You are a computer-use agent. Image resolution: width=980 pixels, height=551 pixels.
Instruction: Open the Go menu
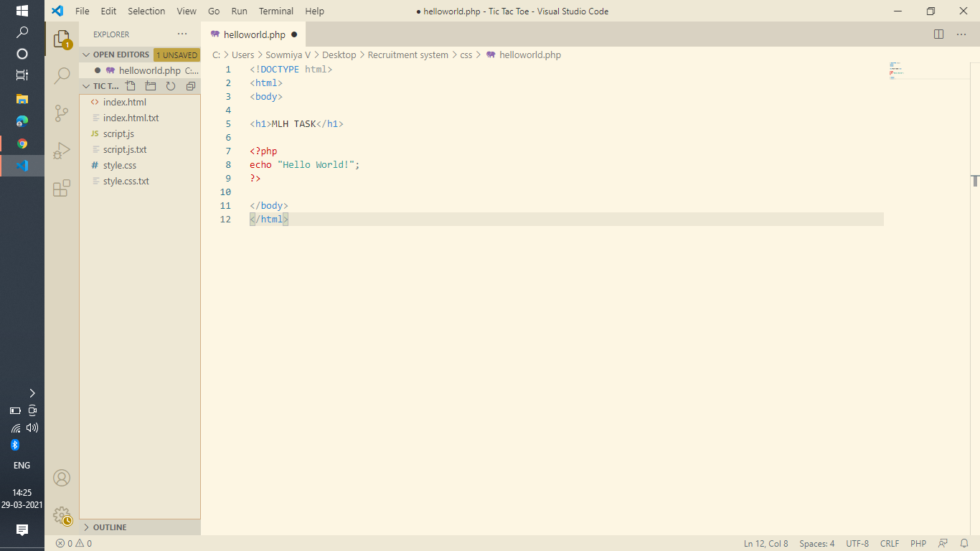214,11
